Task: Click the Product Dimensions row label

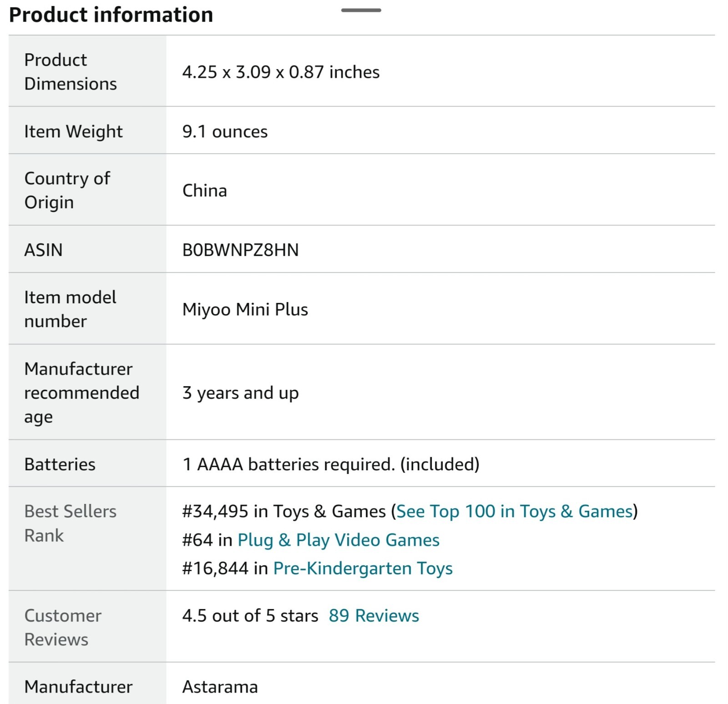Action: pos(71,71)
